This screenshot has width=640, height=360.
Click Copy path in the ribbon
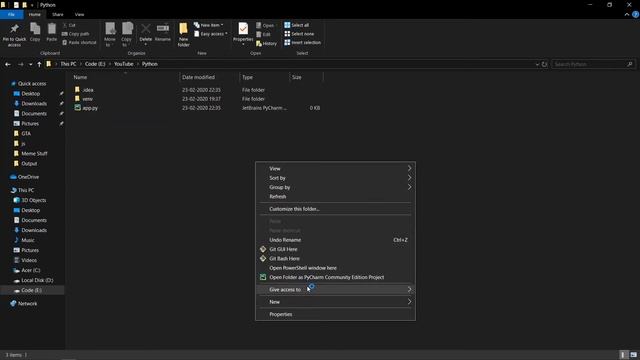coord(76,34)
